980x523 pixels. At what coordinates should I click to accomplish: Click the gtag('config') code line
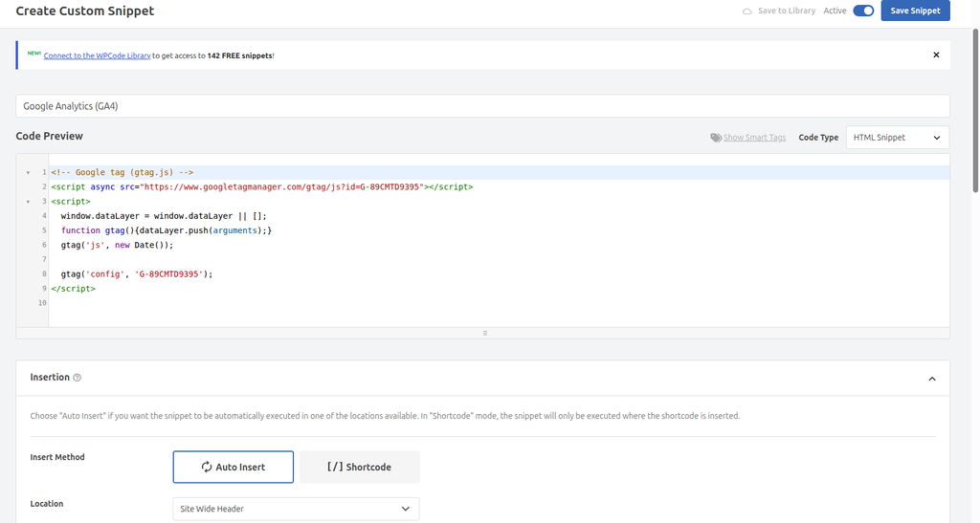tap(137, 274)
